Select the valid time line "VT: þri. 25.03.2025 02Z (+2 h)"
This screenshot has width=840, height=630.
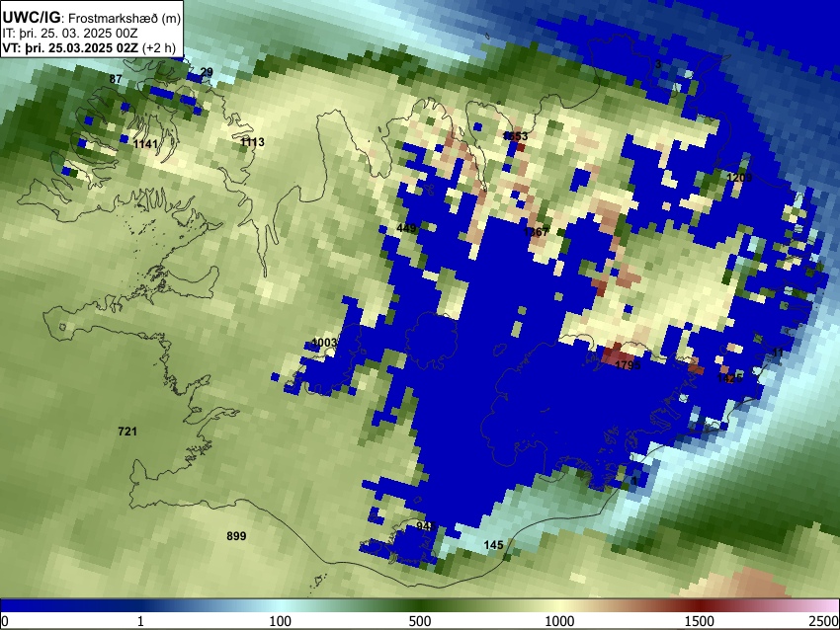[89, 47]
